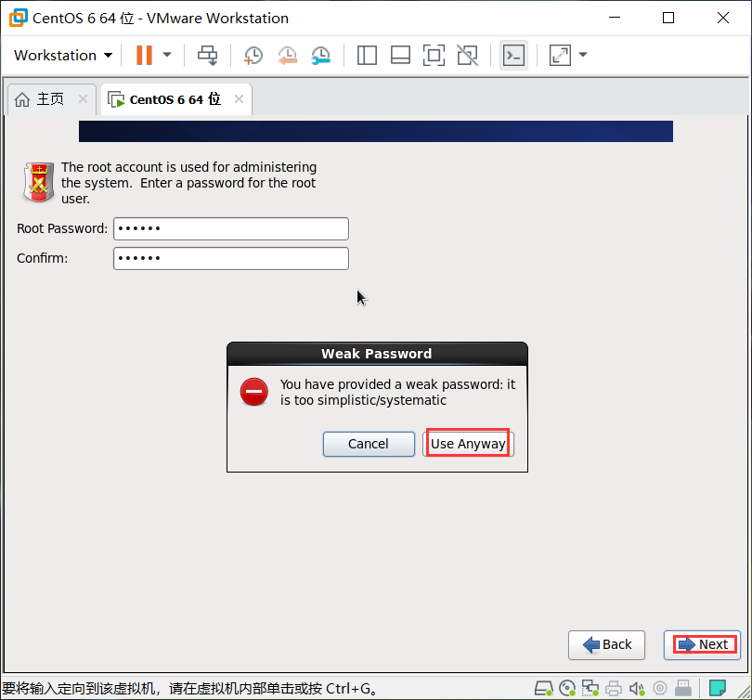Close the CentOS 6 64 位 tab
Image resolution: width=752 pixels, height=700 pixels.
click(239, 98)
